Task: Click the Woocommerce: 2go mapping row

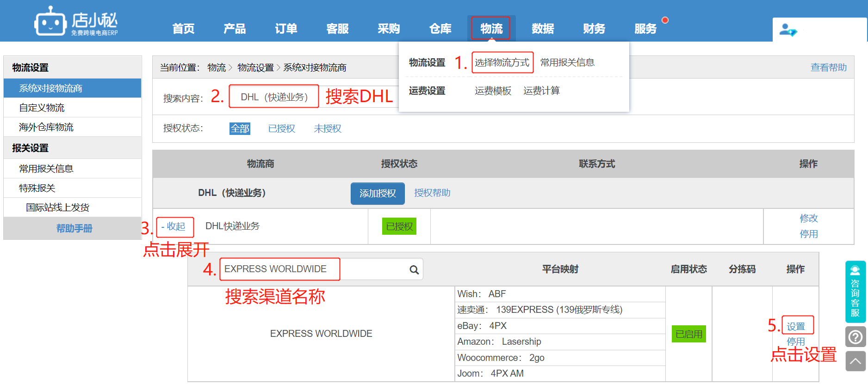Action: click(x=560, y=358)
